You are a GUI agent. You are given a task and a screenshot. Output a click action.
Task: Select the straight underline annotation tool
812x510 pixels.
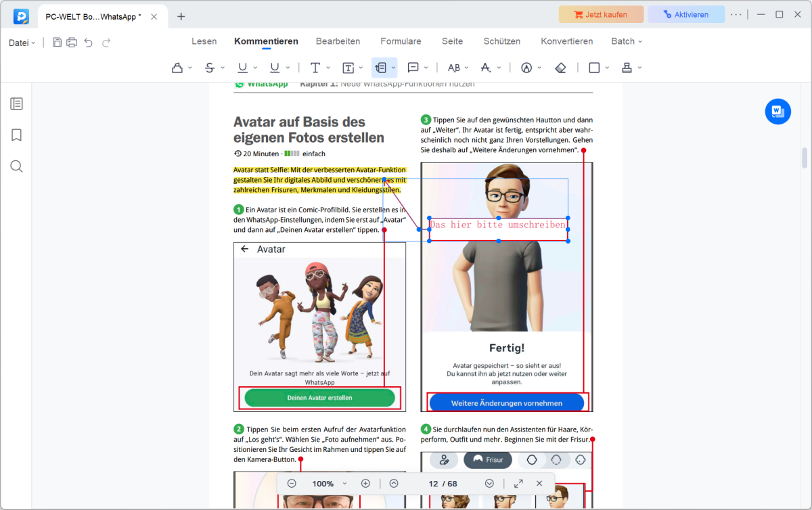[x=242, y=68]
